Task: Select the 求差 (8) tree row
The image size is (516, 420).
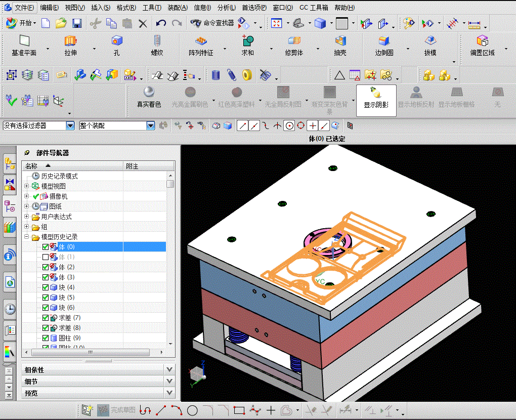Action: (94, 328)
